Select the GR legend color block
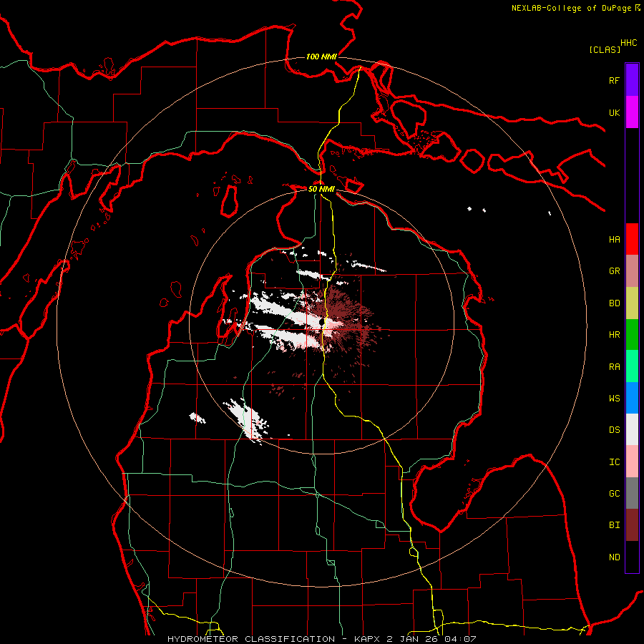Viewport: 644px width, 644px height. pos(632,271)
